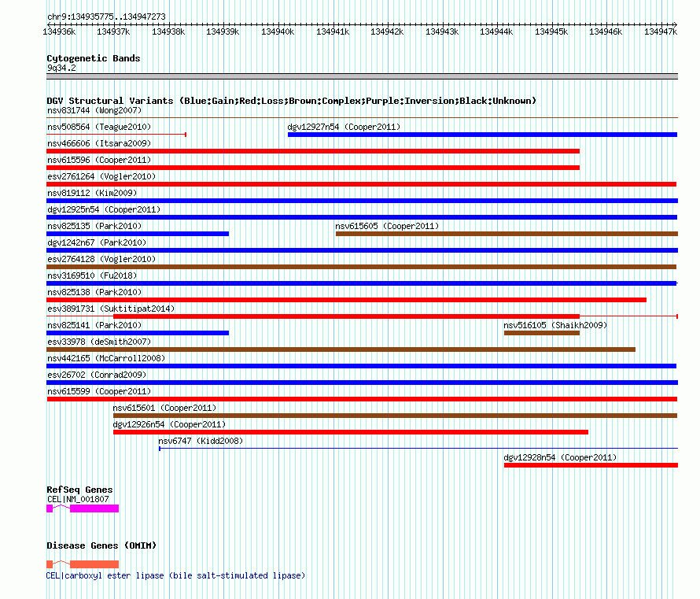Click the dgv12927n54 (Cooper2011) blue bar
Image resolution: width=700 pixels, height=599 pixels.
pyautogui.click(x=483, y=135)
